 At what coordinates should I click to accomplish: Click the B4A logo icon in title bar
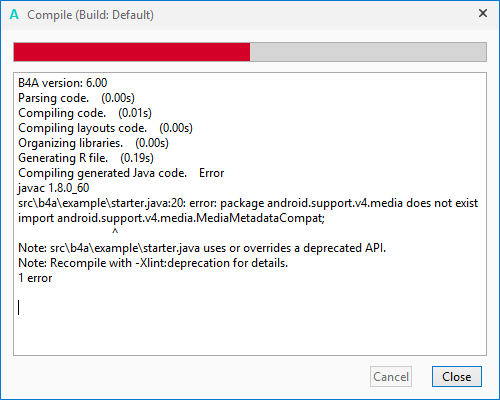coord(14,15)
